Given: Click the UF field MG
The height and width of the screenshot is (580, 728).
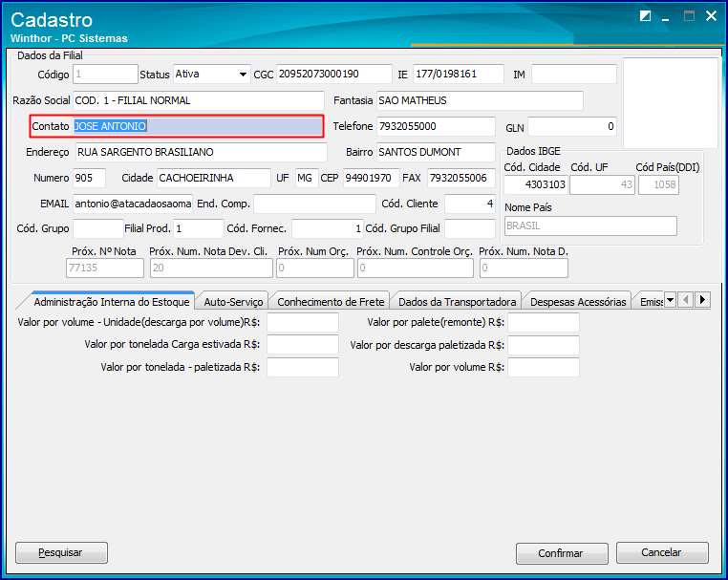Looking at the screenshot, I should 307,179.
